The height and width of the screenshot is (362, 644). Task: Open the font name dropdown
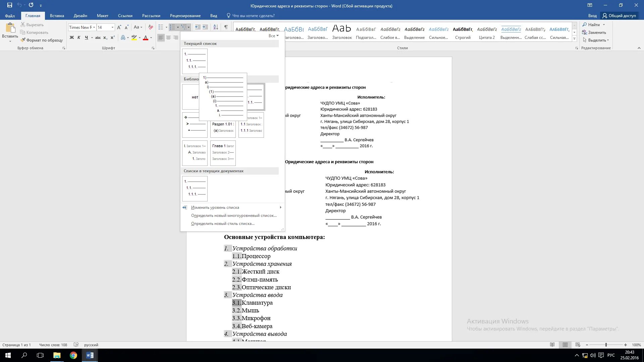[x=94, y=27]
